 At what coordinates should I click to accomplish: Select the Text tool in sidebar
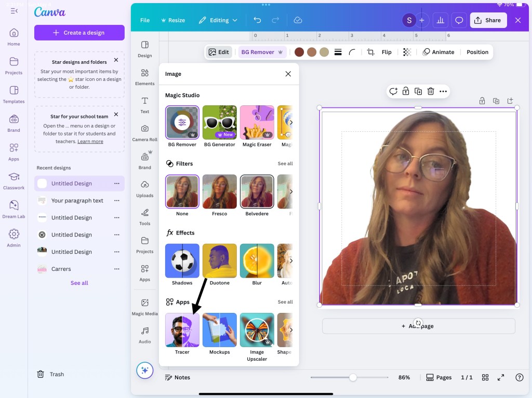click(144, 104)
